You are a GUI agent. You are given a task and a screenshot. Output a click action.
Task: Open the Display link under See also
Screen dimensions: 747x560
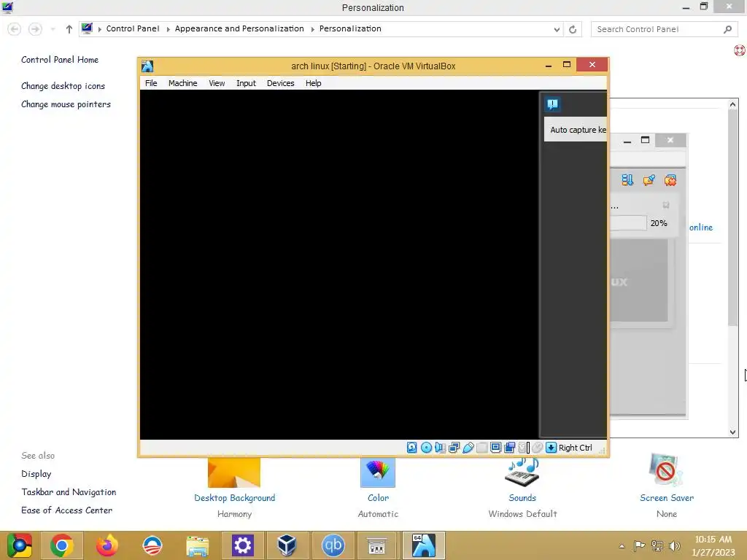click(x=36, y=474)
